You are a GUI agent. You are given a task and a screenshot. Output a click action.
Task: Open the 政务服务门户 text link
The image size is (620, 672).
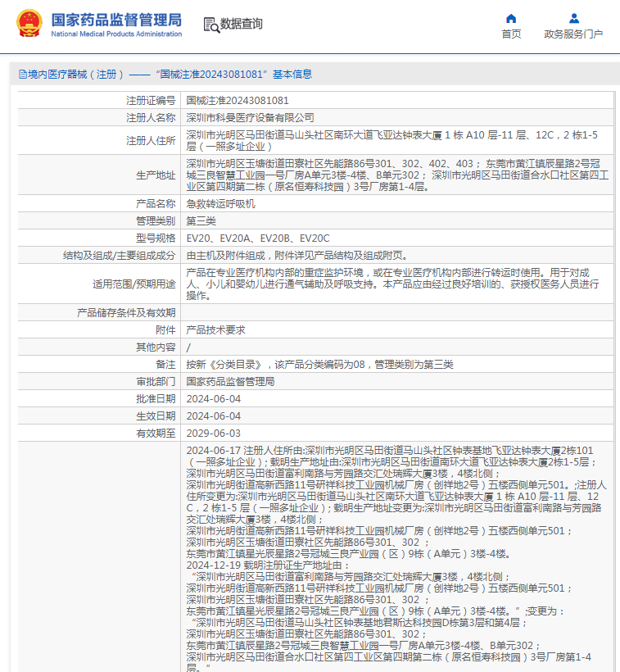[x=573, y=34]
